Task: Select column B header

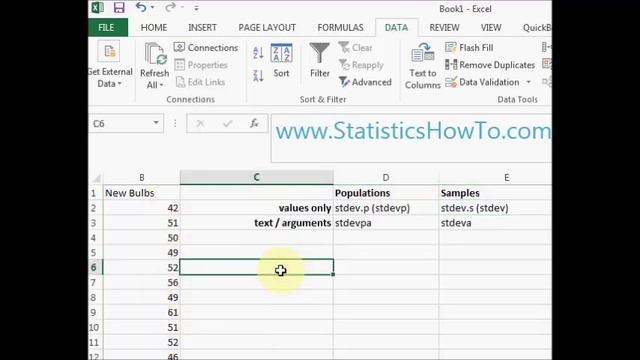Action: [142, 178]
